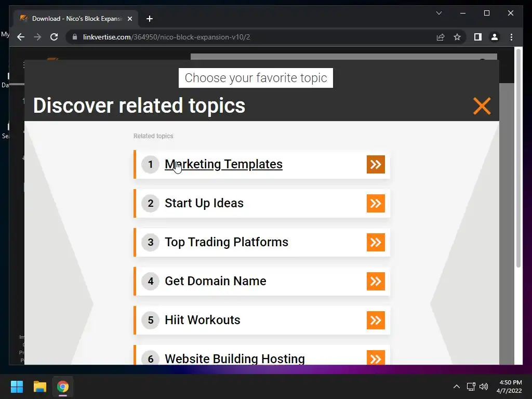Select the Website Building Hosting topic

click(235, 358)
